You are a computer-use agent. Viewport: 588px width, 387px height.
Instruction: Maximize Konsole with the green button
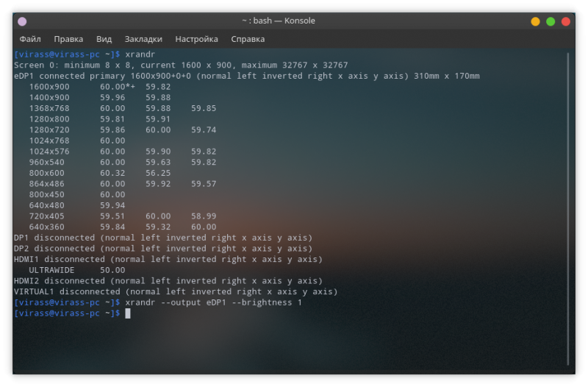coord(551,22)
